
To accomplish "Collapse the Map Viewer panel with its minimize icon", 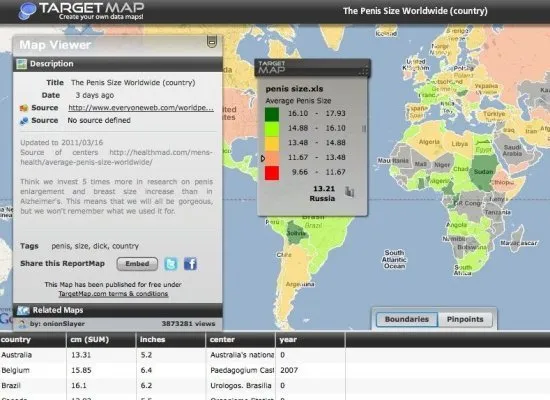I will [212, 41].
